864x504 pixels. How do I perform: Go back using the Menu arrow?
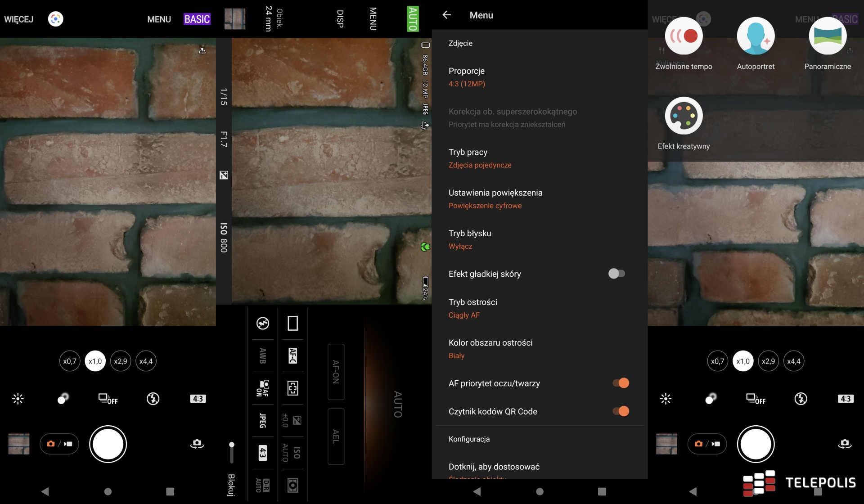coord(446,15)
